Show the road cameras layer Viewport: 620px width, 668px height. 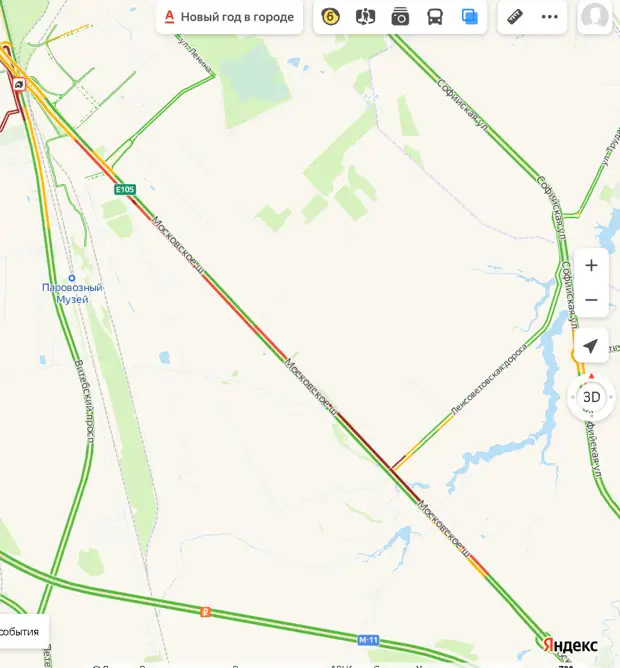[x=400, y=17]
